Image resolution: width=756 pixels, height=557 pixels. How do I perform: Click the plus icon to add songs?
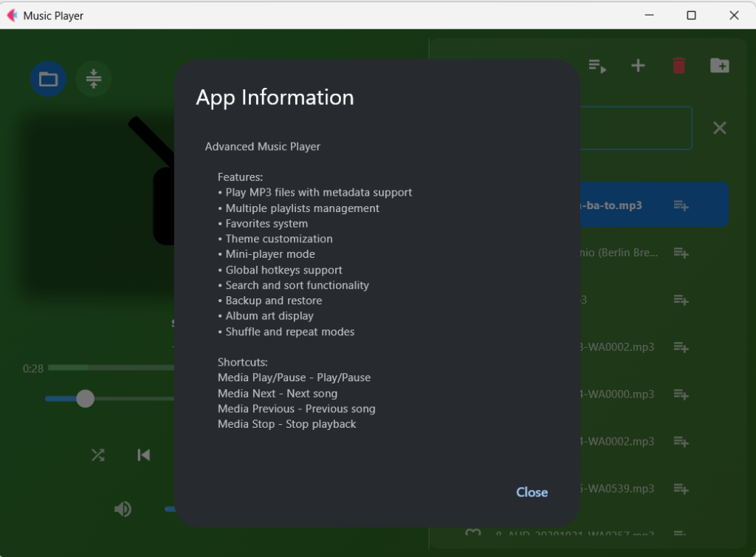tap(638, 66)
